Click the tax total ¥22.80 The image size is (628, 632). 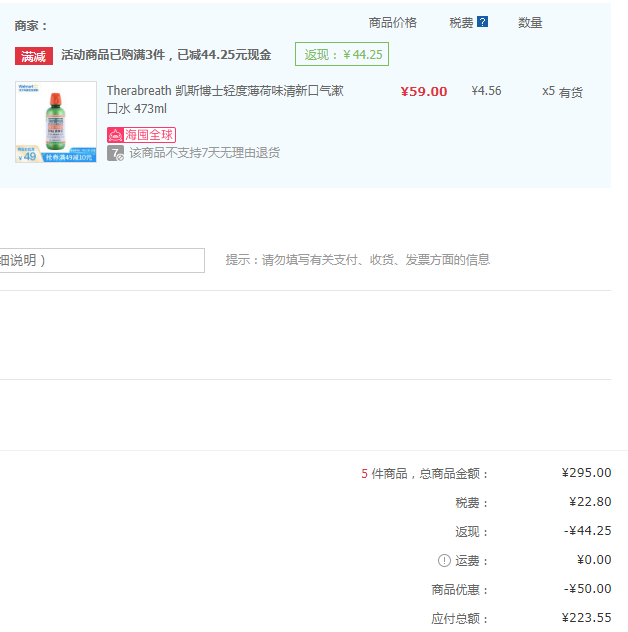[x=590, y=501]
